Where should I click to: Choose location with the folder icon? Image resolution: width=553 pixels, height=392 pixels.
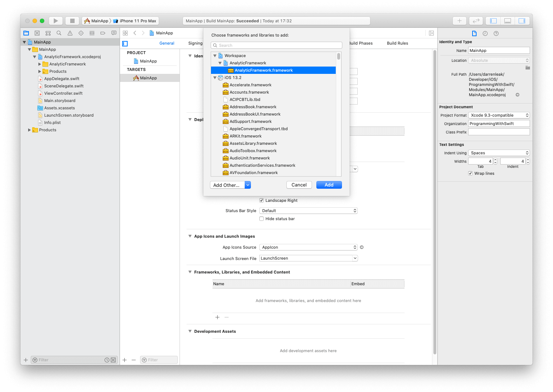(527, 68)
